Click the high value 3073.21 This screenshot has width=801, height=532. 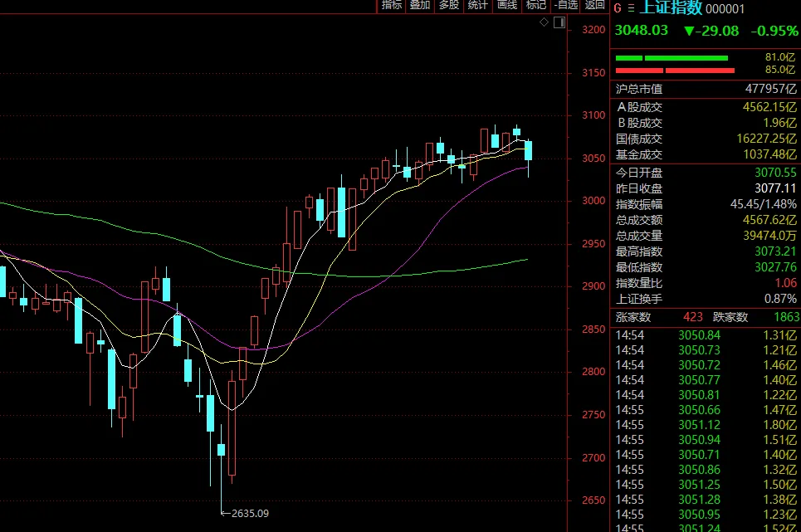click(775, 251)
